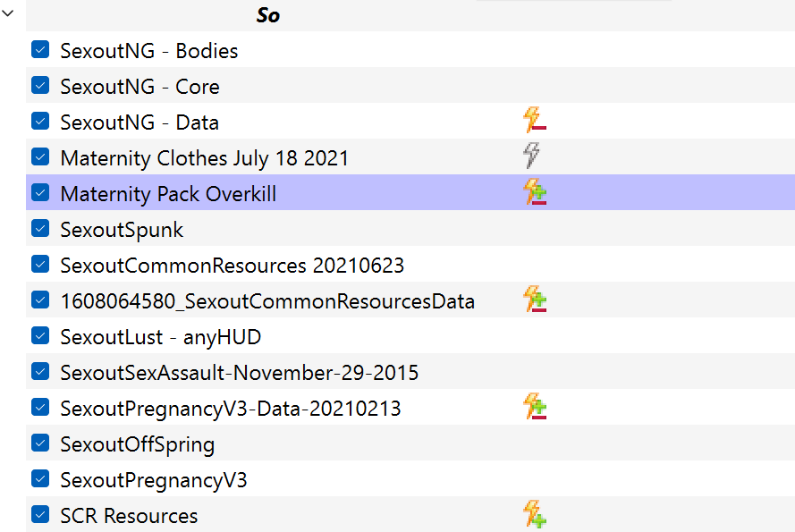Uncheck the SexoutNG - Data mod

pyautogui.click(x=39, y=121)
